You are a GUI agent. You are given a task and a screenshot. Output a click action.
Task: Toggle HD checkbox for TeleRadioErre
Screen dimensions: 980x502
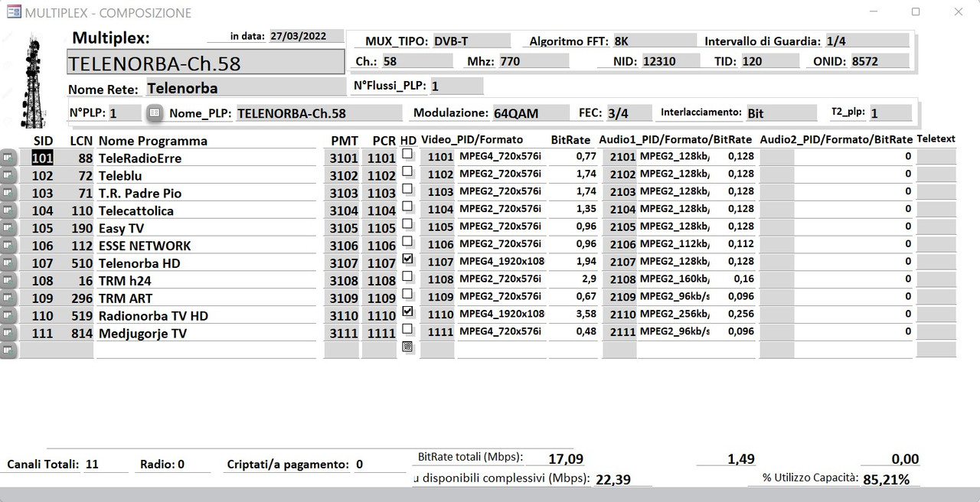pyautogui.click(x=407, y=154)
